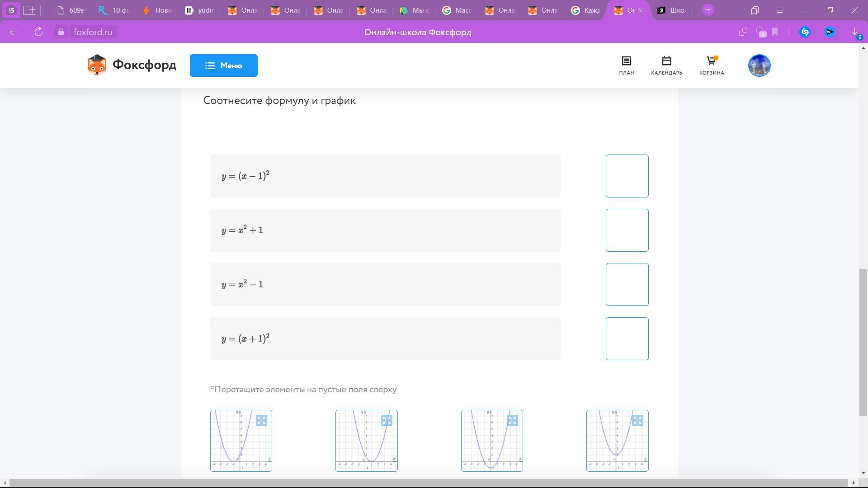
Task: Click the Фоксфорд fox logo
Action: (132, 66)
